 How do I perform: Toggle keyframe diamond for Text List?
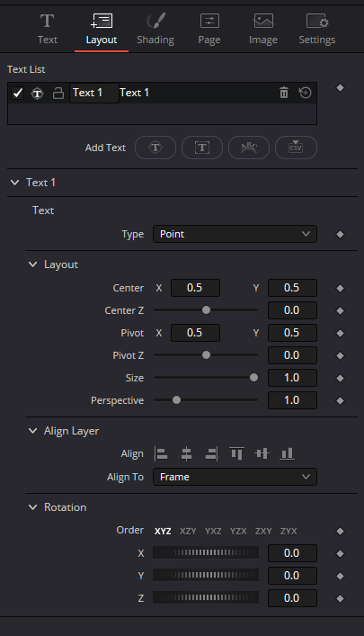(340, 87)
